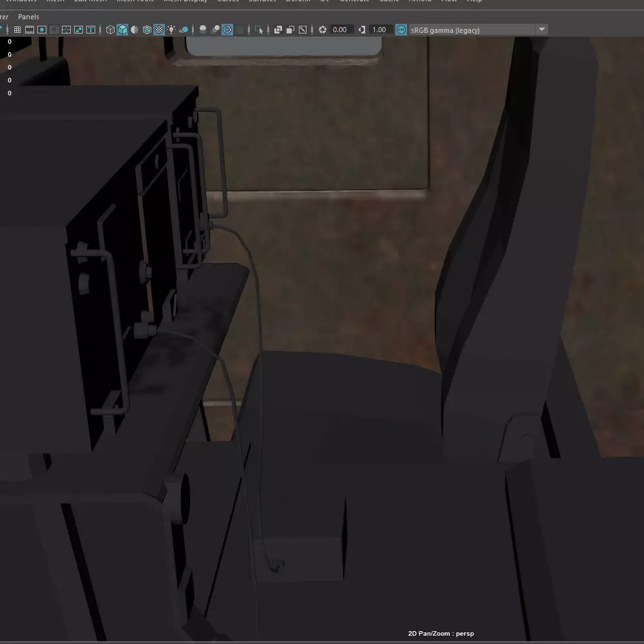This screenshot has width=644, height=644.
Task: Click the Gamma icon
Action: (x=362, y=30)
